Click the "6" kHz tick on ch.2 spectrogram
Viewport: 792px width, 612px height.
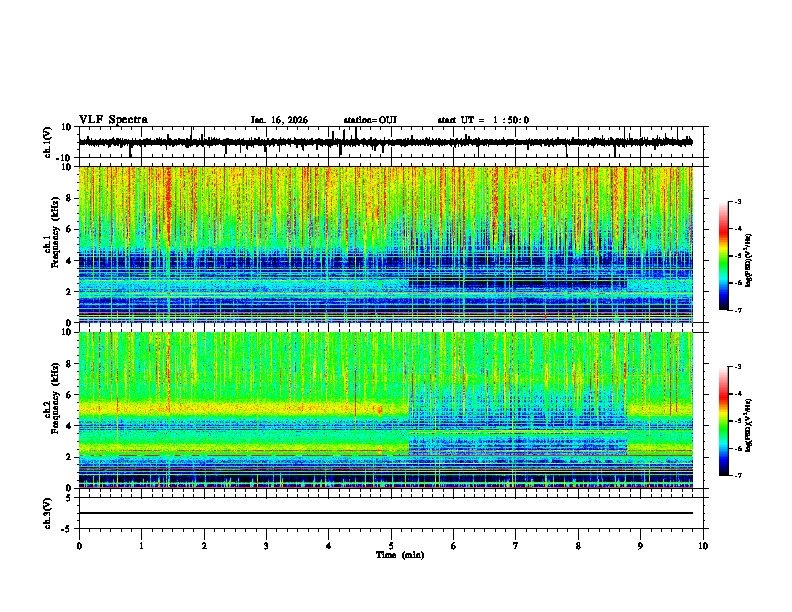tap(69, 395)
